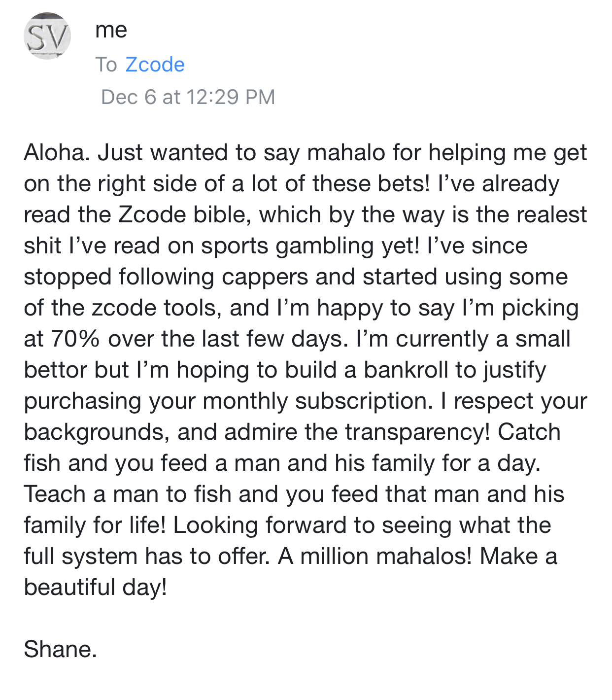Tap the word "transparency!" in body
The height and width of the screenshot is (700, 612).
point(417,432)
